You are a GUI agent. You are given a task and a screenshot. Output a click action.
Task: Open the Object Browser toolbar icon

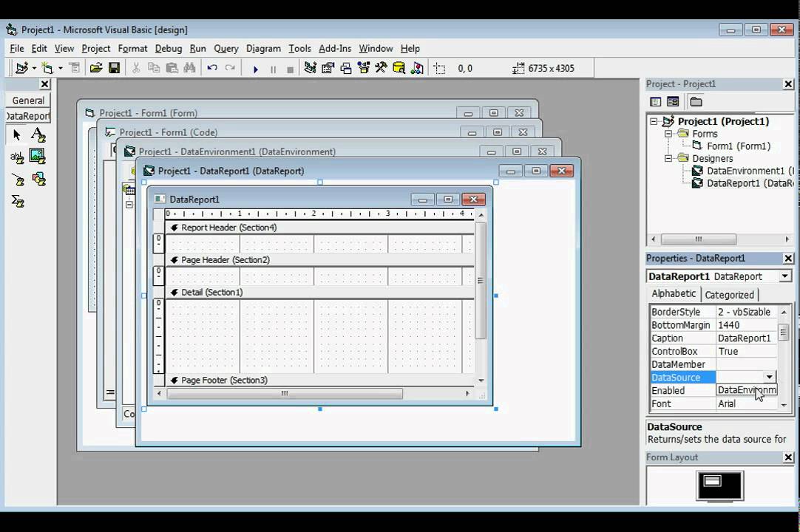(364, 68)
